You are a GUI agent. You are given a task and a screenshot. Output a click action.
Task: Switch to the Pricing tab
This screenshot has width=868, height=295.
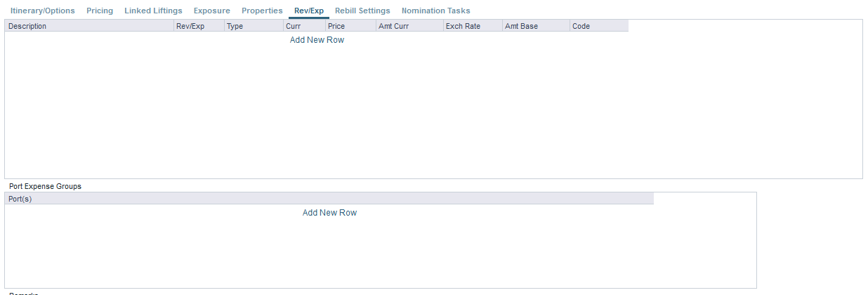[x=100, y=11]
